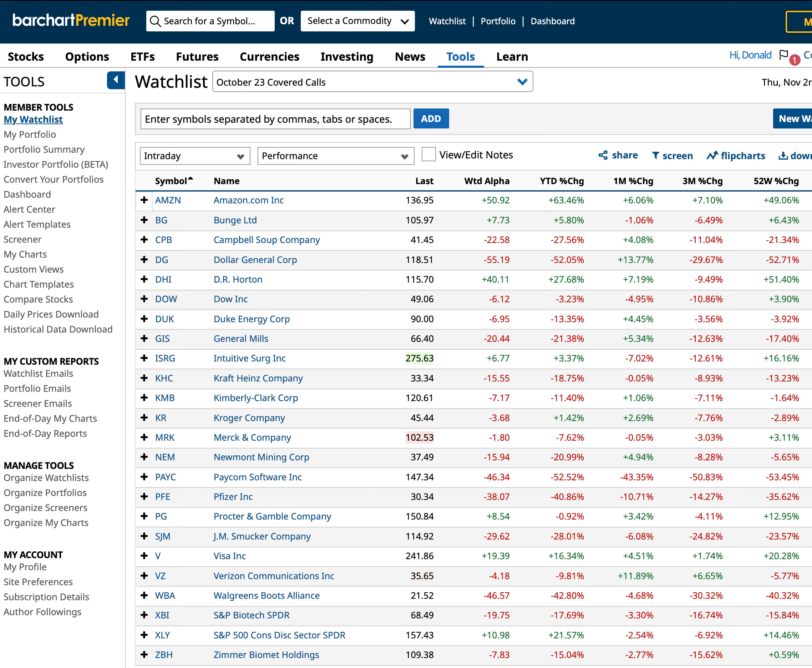Expand the CPB row plus icon

pos(144,240)
